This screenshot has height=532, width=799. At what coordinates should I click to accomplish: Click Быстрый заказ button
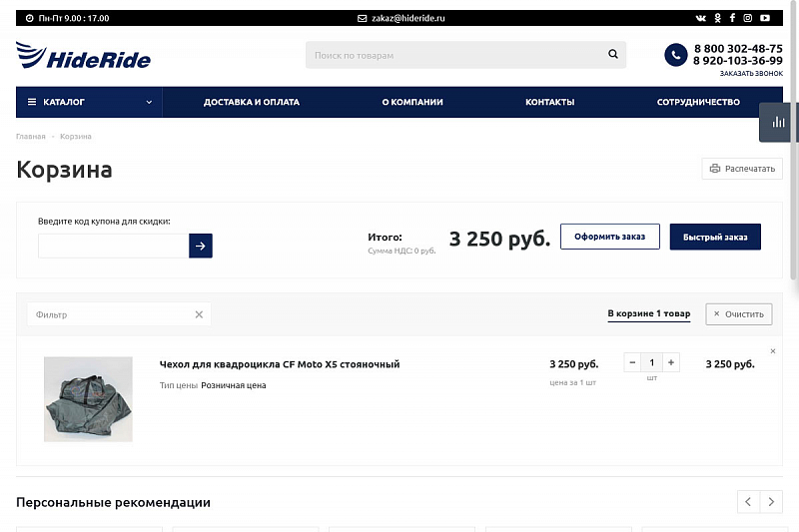click(715, 237)
